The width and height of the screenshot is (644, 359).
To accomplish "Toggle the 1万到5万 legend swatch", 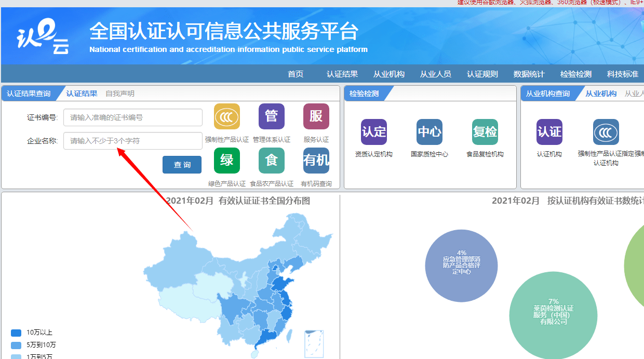I will pos(16,357).
